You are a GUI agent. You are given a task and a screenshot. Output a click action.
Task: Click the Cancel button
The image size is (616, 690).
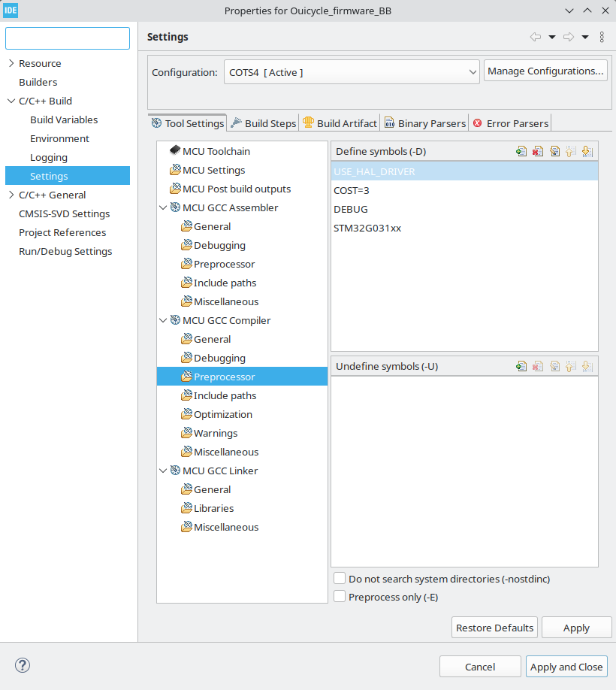[480, 667]
